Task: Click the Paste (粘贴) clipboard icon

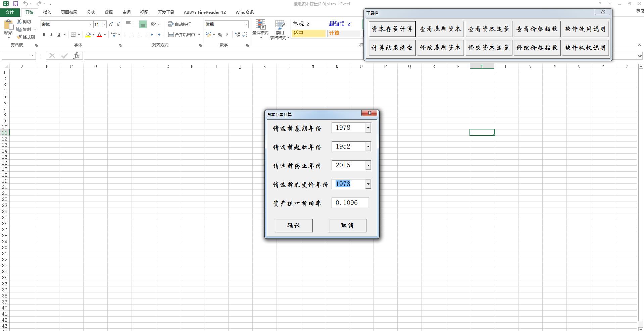Action: coord(8,25)
